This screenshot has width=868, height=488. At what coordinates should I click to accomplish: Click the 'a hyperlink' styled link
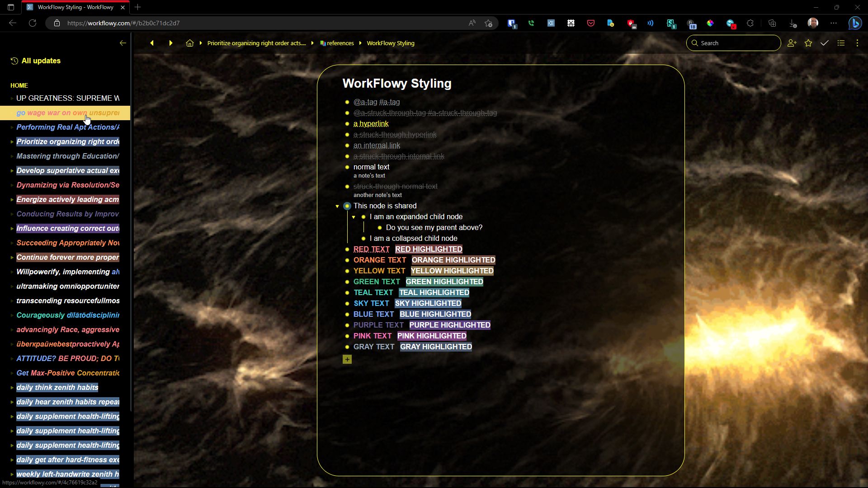pos(371,123)
